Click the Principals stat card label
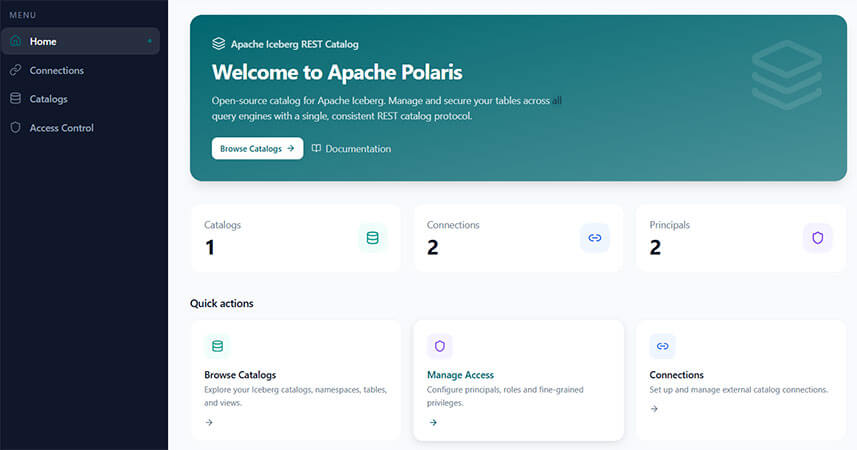 [670, 225]
